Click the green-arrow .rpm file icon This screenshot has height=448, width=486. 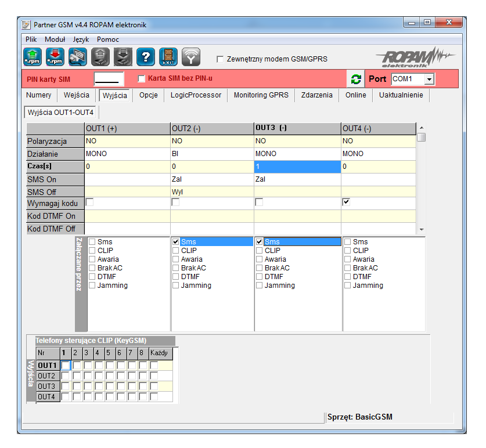coord(33,57)
